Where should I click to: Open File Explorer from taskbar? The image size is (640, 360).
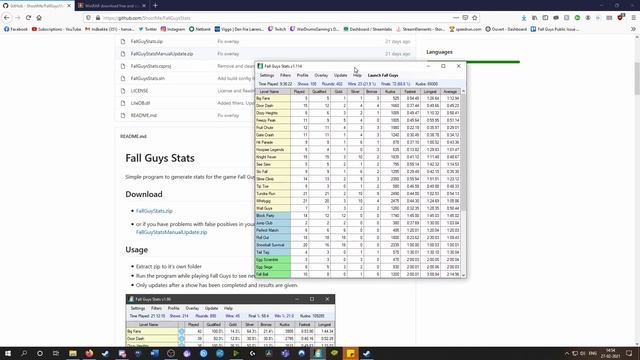73,353
